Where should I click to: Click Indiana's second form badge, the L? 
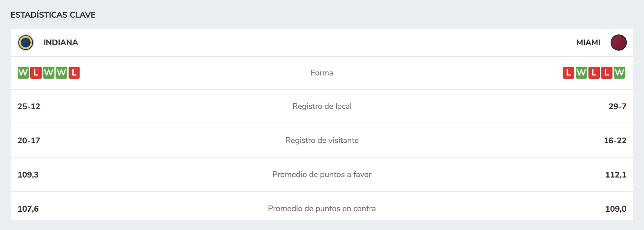click(36, 73)
